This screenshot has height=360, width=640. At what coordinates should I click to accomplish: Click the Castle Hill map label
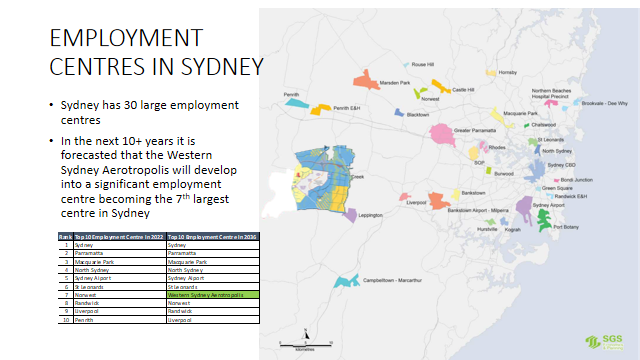point(463,90)
